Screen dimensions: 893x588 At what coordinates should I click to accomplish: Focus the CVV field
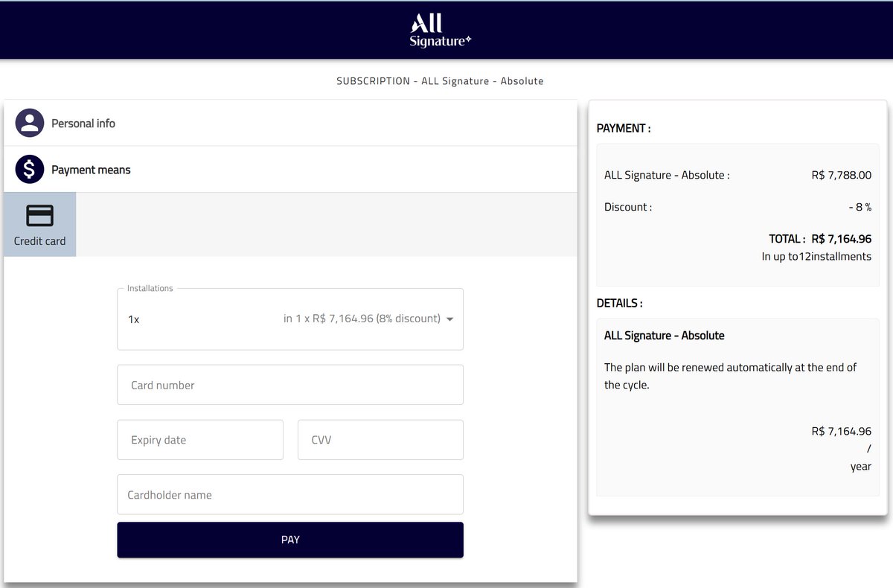click(380, 440)
